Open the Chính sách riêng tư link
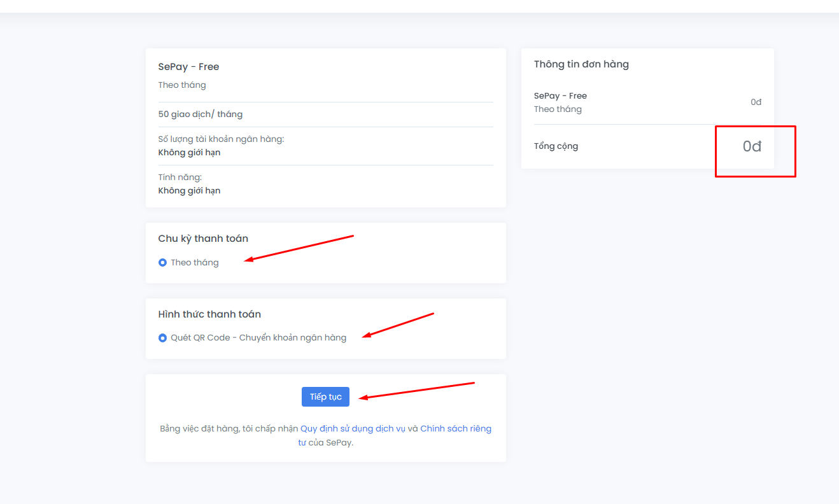The height and width of the screenshot is (504, 839). (x=395, y=435)
